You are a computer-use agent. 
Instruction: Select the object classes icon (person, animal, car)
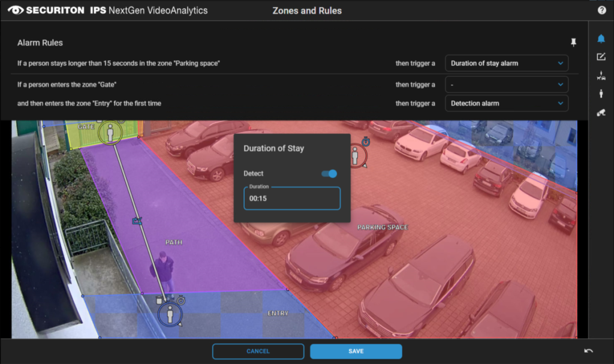[601, 76]
